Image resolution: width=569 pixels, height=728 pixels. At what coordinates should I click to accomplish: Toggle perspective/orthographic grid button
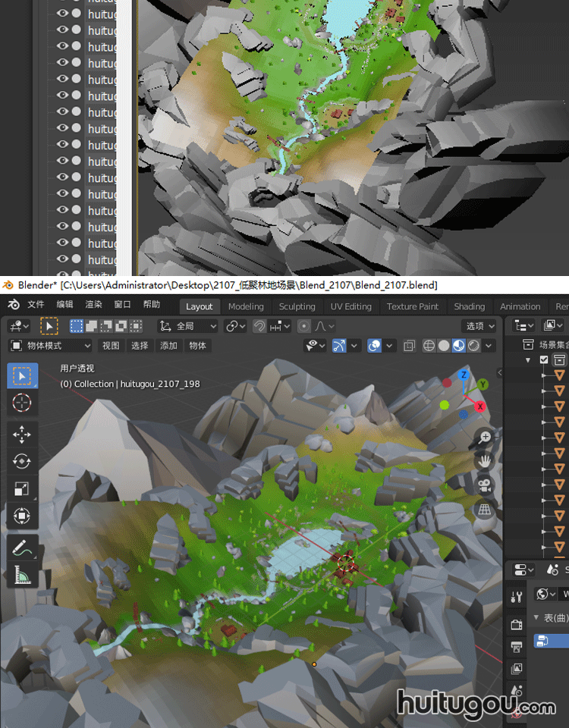(x=485, y=510)
